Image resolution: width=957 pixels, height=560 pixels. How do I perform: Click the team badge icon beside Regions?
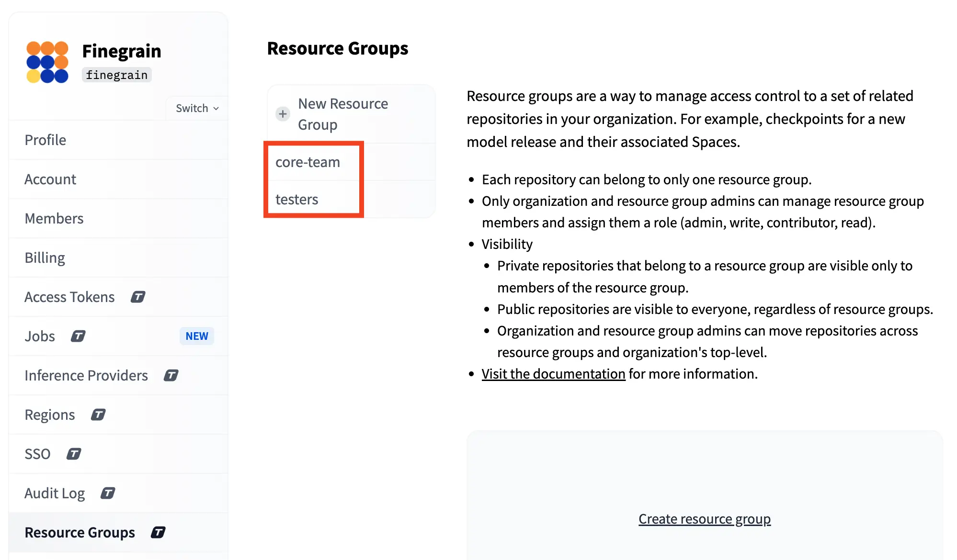click(98, 415)
